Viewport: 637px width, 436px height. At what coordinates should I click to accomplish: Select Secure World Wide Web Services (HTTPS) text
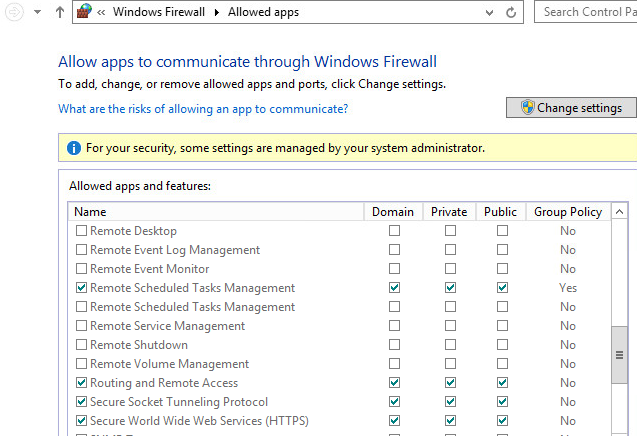[x=199, y=421]
